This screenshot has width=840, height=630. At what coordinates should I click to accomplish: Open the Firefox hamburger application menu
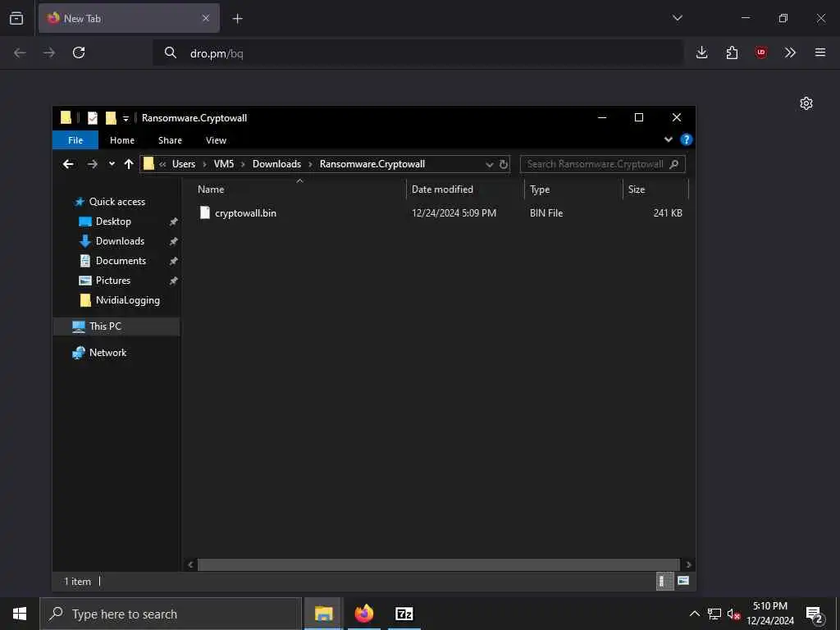(x=820, y=52)
